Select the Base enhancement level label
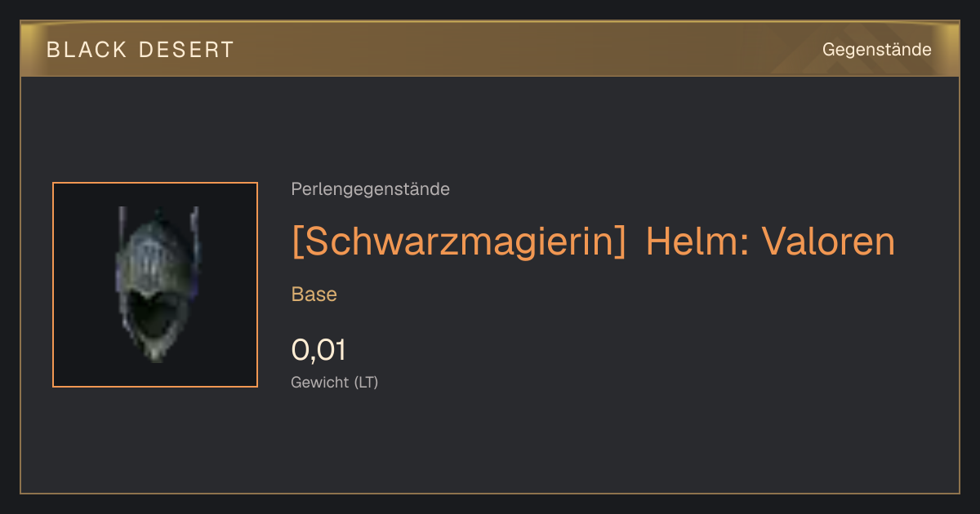Screen dimensions: 980x514 click(314, 295)
